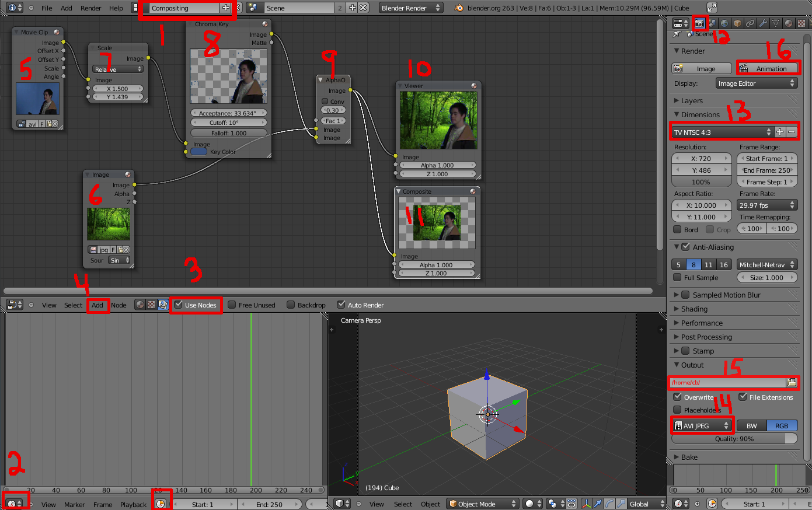Adjust the Acceptance 33.634° slider
This screenshot has width=812, height=510.
pos(229,113)
